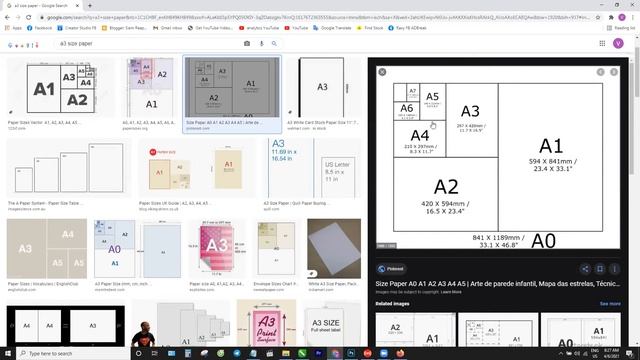The image size is (640, 360).
Task: Open the Google account avatar
Action: click(x=618, y=43)
